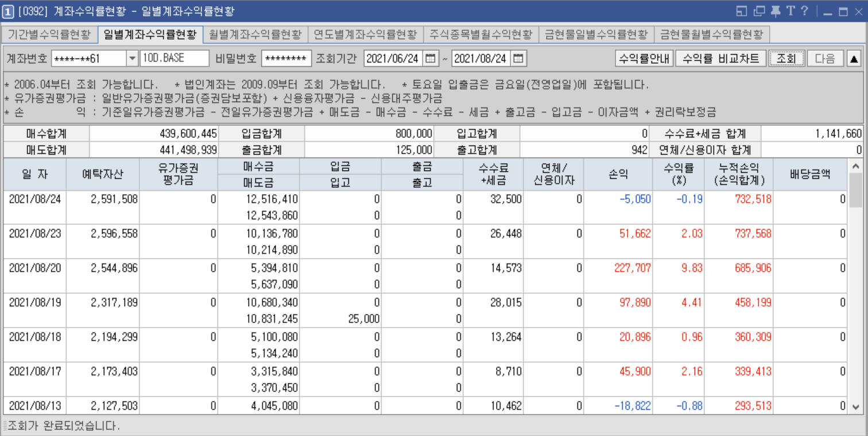This screenshot has width=868, height=436.
Task: Click the 손익 column header
Action: (x=618, y=175)
